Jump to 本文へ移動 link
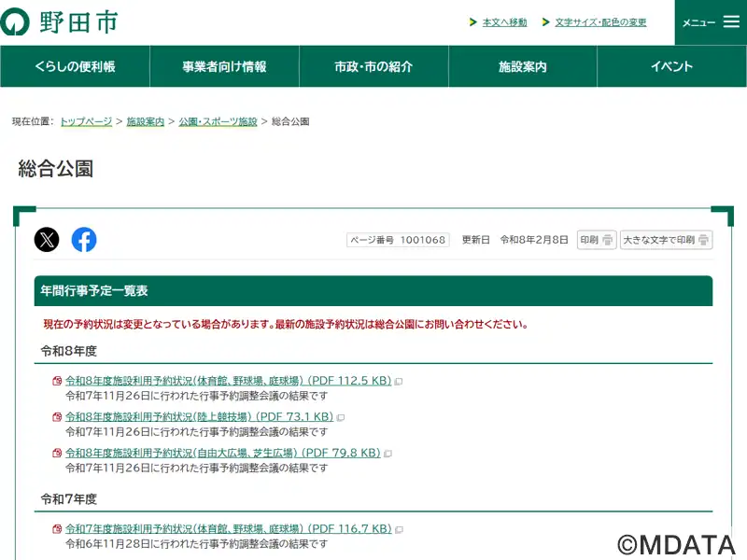The height and width of the screenshot is (560, 747). (504, 22)
